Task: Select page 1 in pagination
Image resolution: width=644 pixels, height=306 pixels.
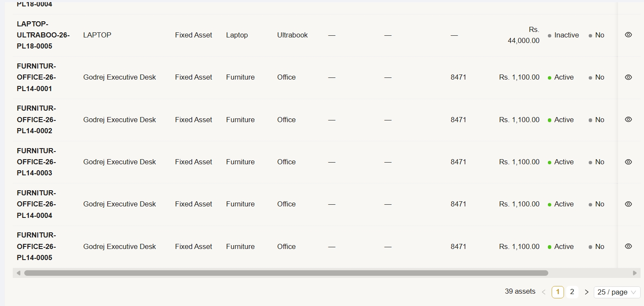Action: pos(558,292)
